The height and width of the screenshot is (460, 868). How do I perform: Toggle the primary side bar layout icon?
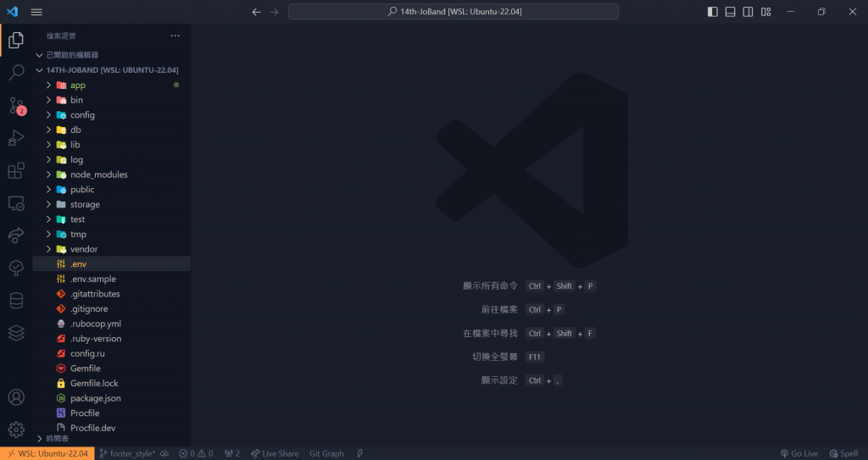coord(713,12)
